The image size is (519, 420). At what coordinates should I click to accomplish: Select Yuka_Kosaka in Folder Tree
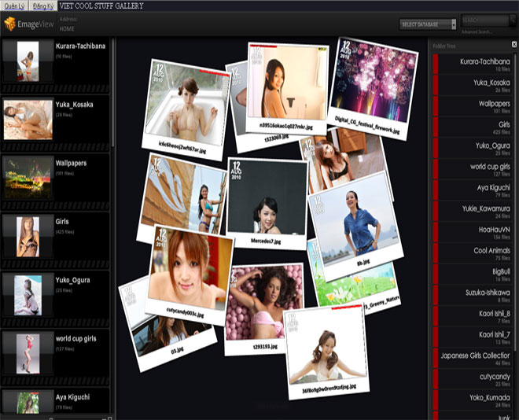pos(473,85)
